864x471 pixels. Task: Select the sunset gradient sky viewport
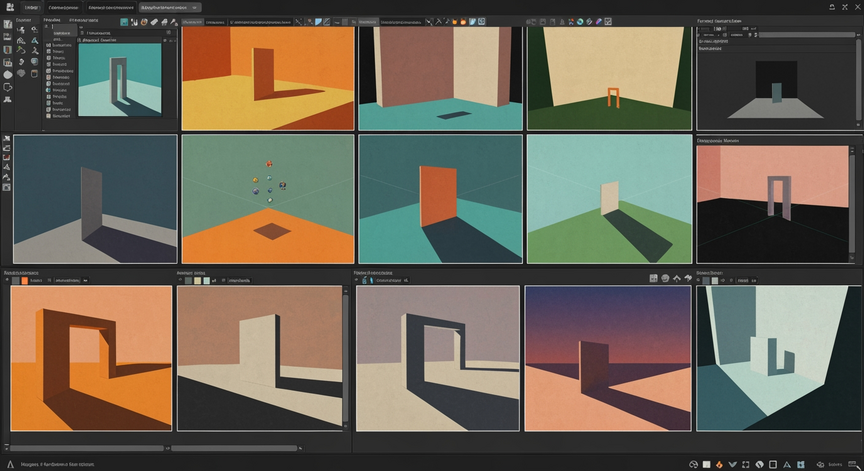608,358
